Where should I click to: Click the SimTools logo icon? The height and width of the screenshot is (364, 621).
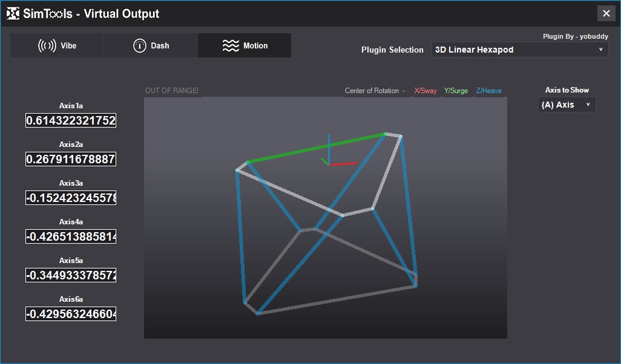13,13
